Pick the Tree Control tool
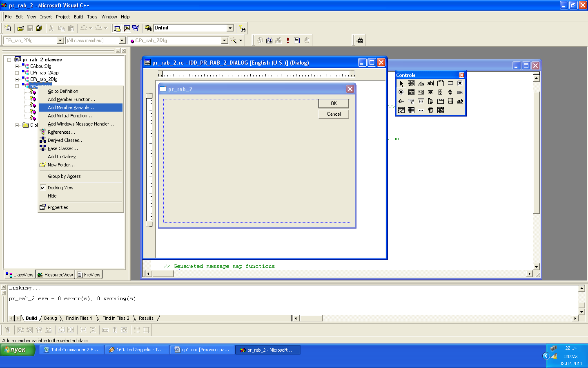 coord(431,101)
